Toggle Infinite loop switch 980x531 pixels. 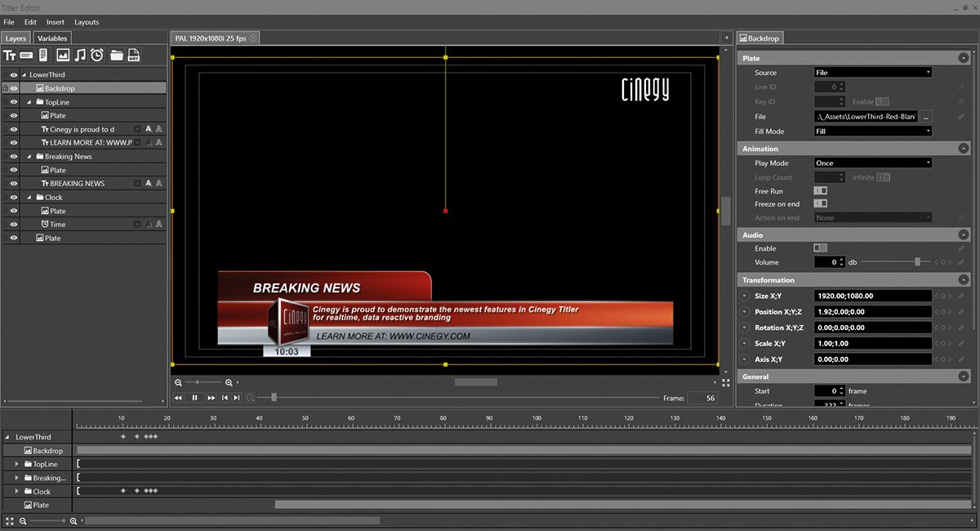click(883, 177)
